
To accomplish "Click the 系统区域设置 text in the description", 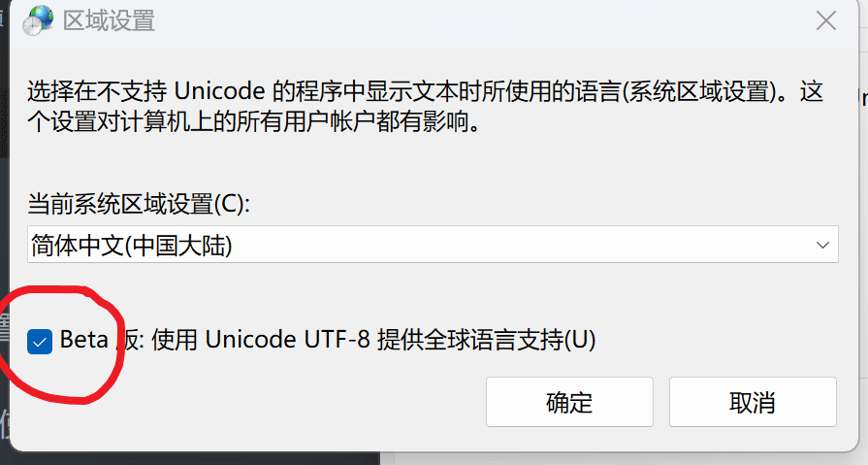I will (x=700, y=92).
